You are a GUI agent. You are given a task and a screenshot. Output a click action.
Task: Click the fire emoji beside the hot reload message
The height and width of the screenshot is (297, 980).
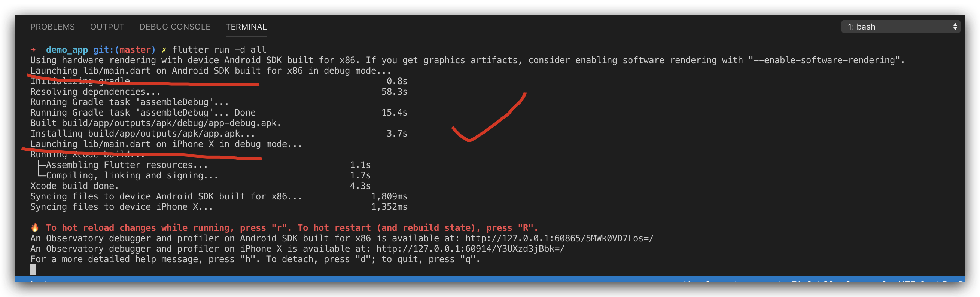35,227
